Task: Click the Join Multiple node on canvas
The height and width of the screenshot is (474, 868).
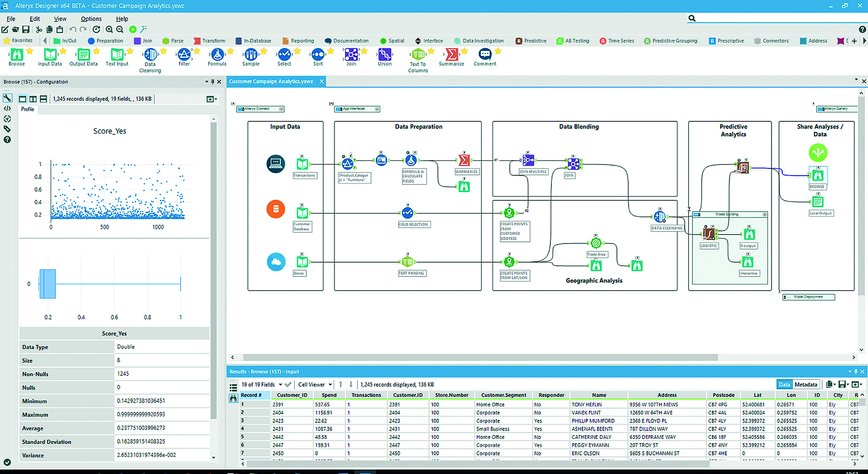Action: click(528, 160)
